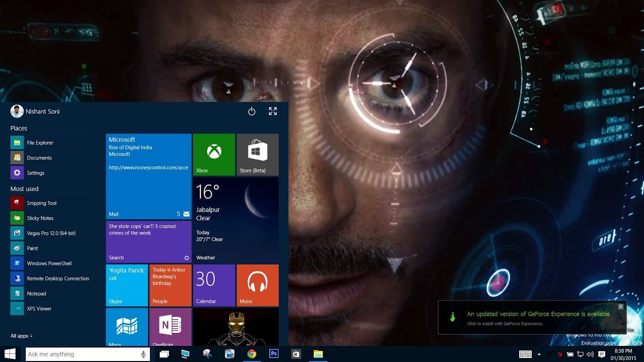Image resolution: width=644 pixels, height=362 pixels.
Task: Open the Maps tile
Action: [127, 327]
